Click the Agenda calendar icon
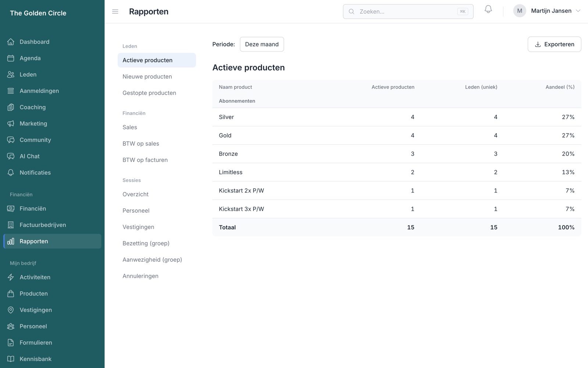588x368 pixels. 11,58
